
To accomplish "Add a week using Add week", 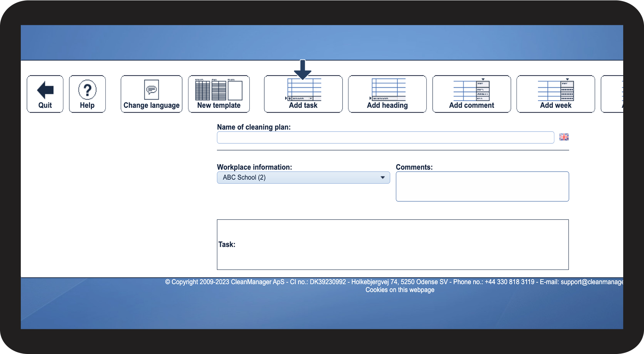I will point(555,94).
